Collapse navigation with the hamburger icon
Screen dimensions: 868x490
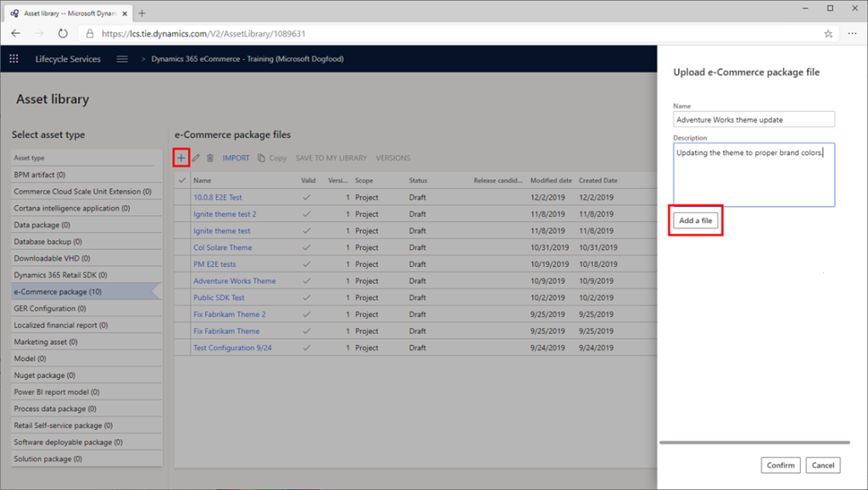pos(121,58)
